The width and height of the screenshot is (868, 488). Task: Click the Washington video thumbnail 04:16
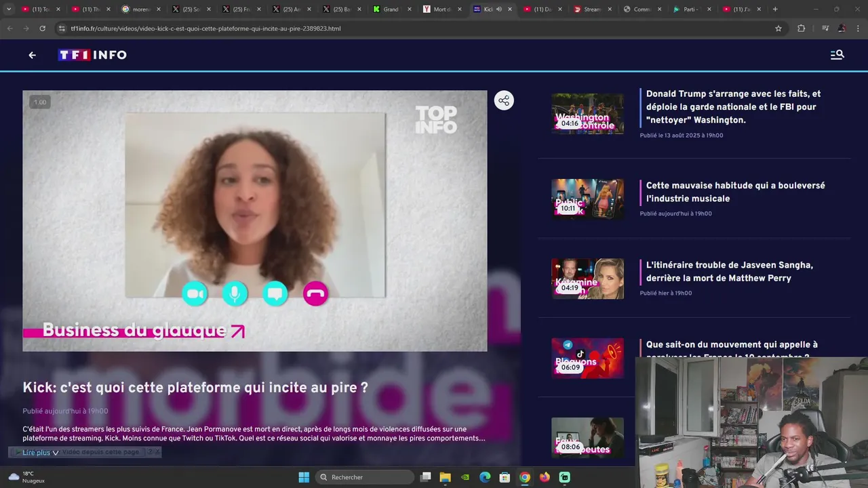(x=587, y=114)
